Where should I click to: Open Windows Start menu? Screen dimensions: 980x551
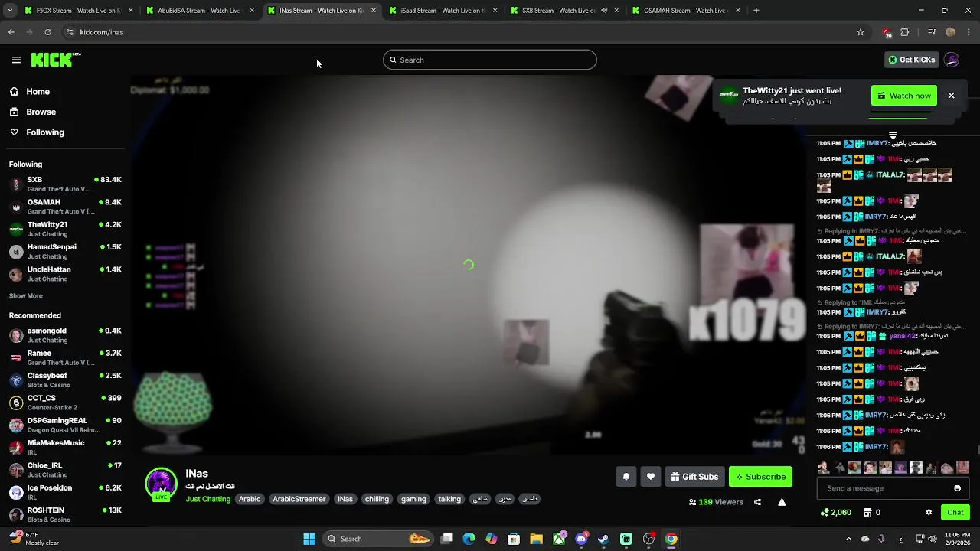click(x=309, y=539)
